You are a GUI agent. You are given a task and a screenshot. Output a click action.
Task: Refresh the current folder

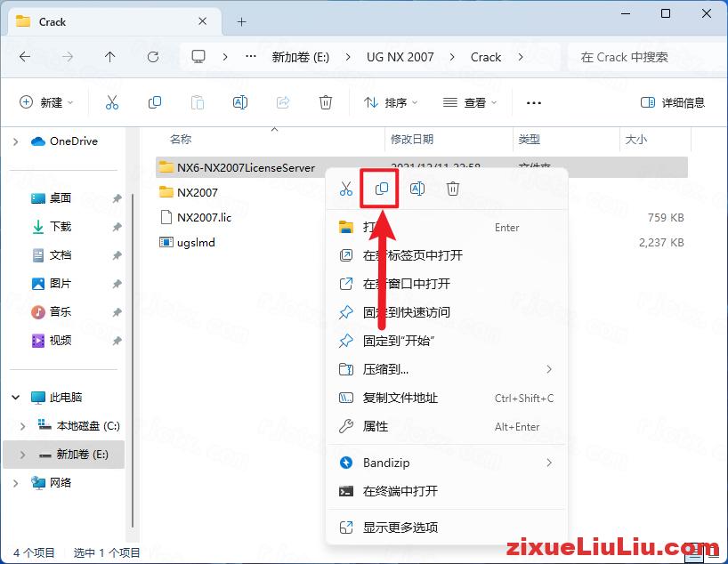tap(153, 57)
